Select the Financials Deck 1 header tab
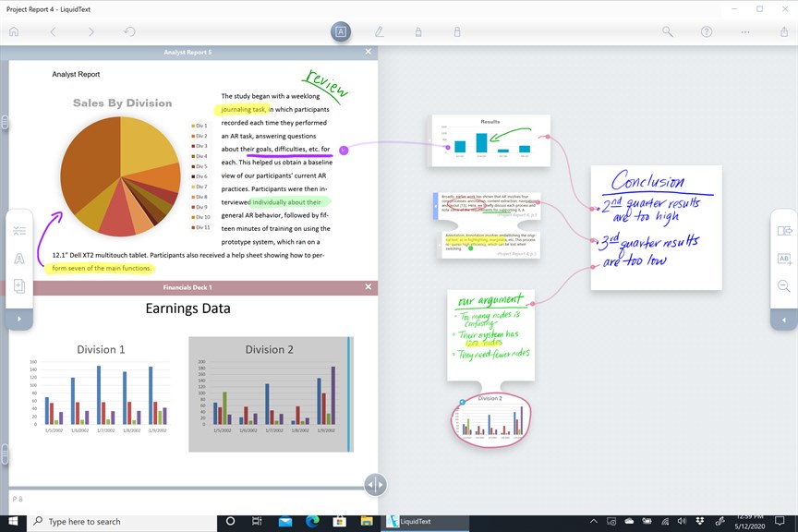The height and width of the screenshot is (532, 798). pyautogui.click(x=187, y=287)
